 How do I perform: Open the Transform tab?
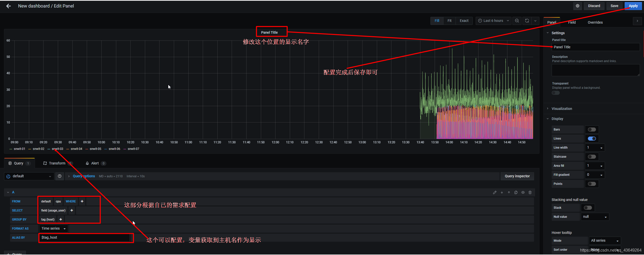[x=58, y=163]
